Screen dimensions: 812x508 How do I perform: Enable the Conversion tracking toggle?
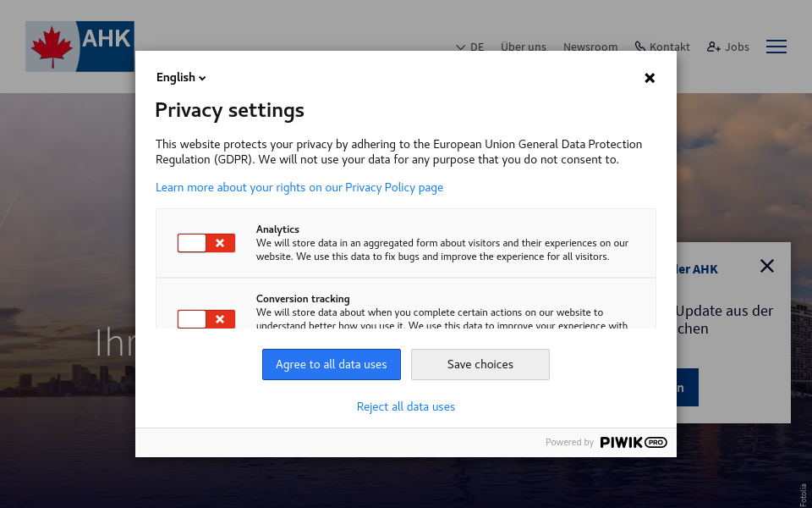pos(206,319)
